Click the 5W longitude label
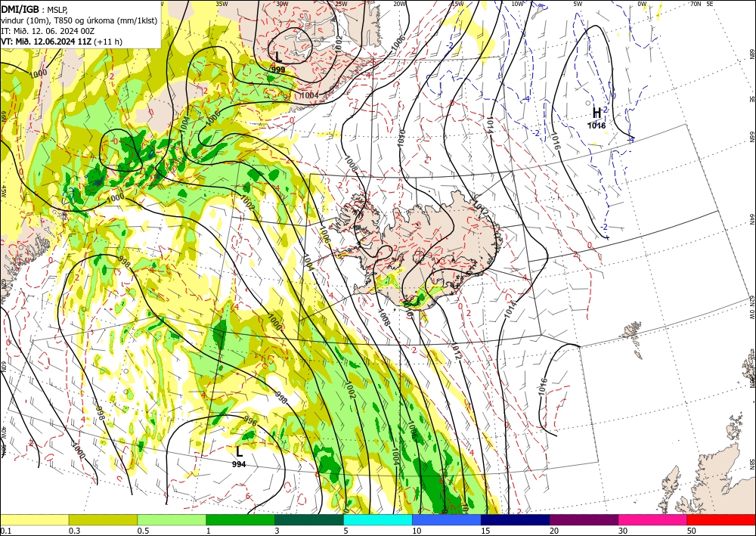 tap(578, 4)
